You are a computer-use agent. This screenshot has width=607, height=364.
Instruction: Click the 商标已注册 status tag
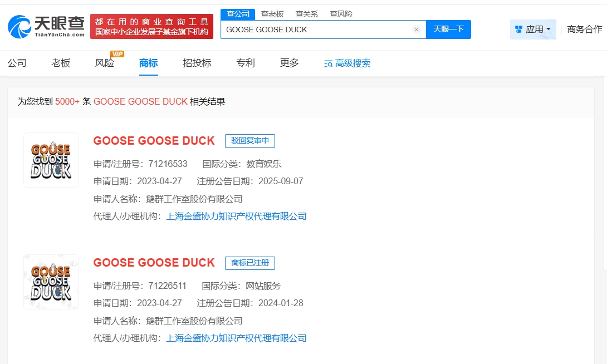point(250,263)
